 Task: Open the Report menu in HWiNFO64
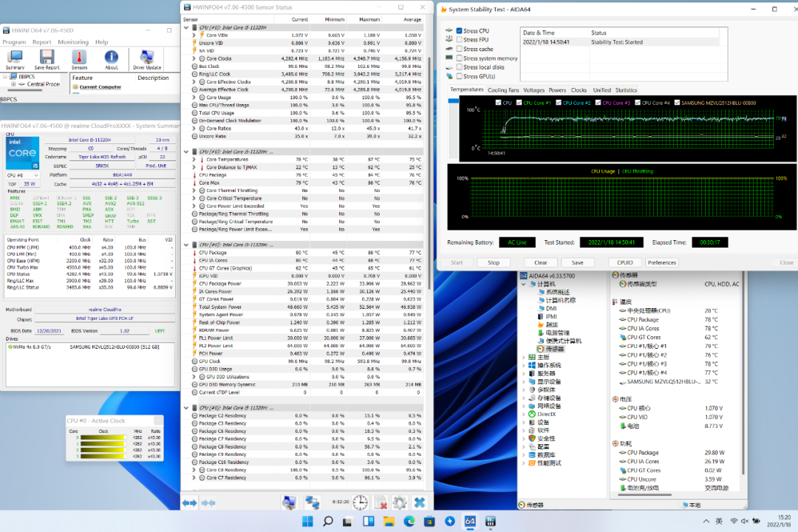coord(41,42)
